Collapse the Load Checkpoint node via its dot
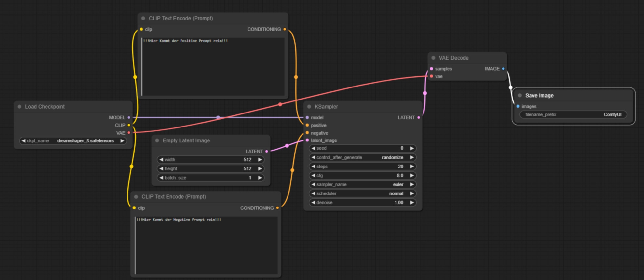This screenshot has width=644, height=280. point(20,107)
